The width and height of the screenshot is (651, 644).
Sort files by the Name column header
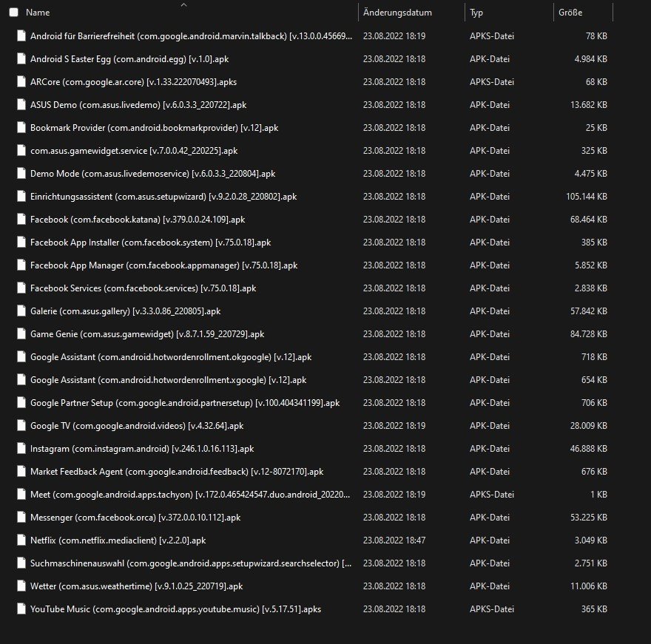click(x=38, y=13)
